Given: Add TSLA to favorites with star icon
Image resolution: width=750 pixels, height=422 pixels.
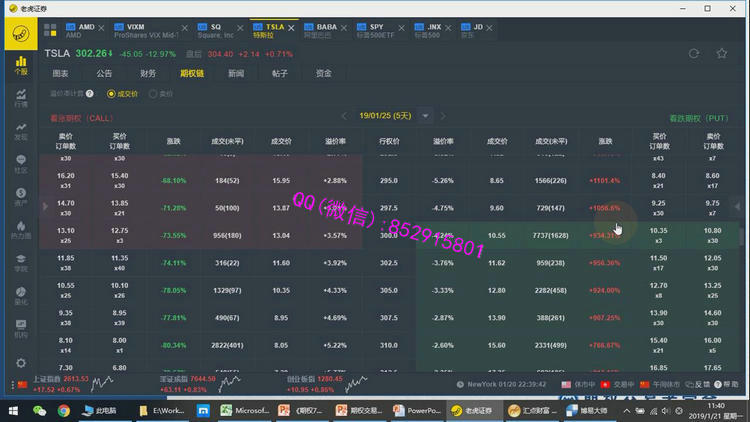Looking at the screenshot, I should point(723,53).
